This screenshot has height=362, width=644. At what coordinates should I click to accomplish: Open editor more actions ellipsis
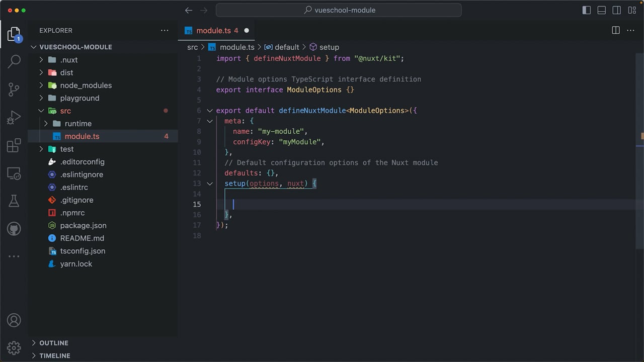630,31
